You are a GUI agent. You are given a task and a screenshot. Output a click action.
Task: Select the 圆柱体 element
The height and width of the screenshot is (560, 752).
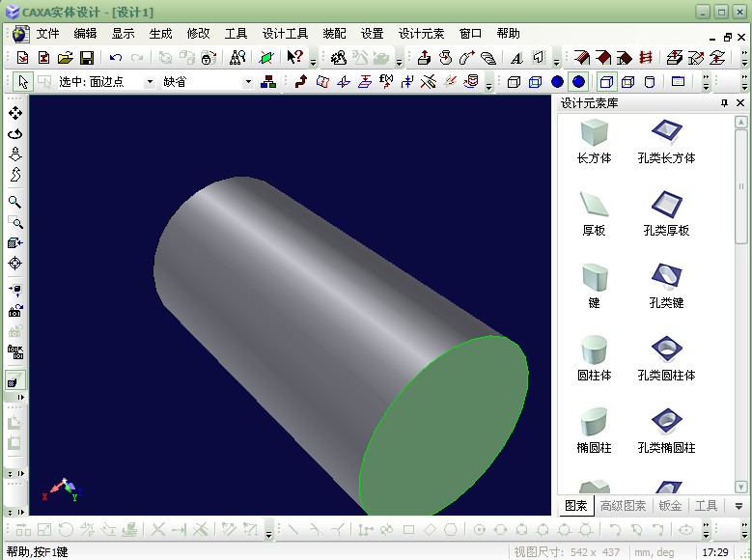(595, 358)
